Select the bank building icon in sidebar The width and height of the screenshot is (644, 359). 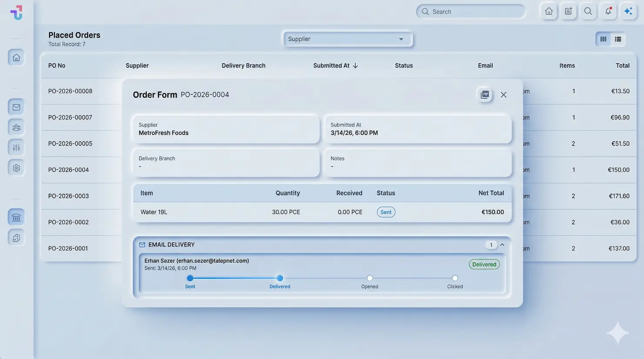click(x=16, y=217)
